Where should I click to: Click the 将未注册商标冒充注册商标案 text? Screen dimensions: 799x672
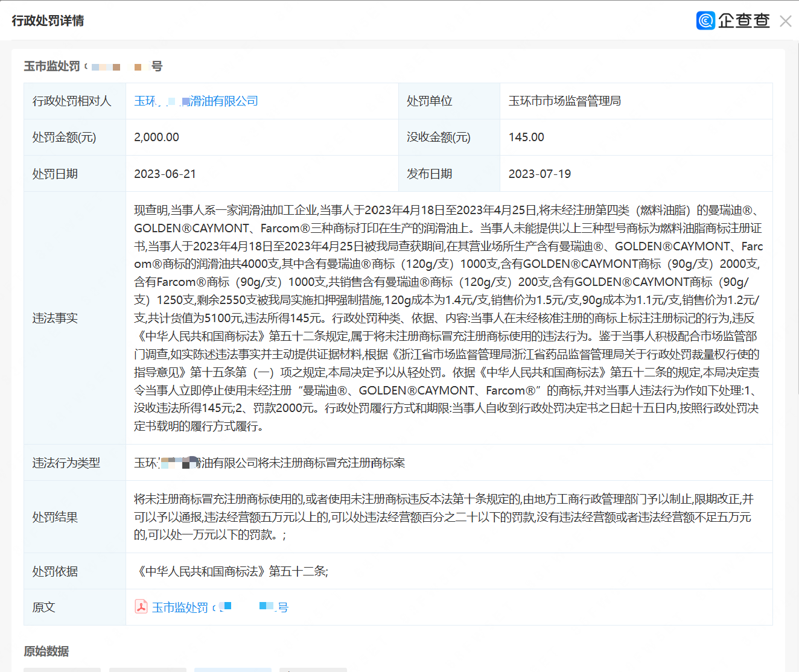(x=332, y=463)
